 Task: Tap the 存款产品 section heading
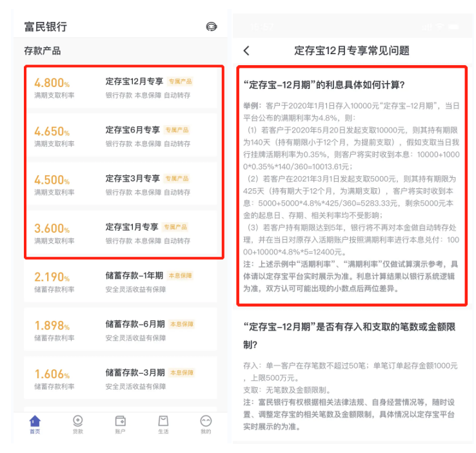[x=43, y=51]
